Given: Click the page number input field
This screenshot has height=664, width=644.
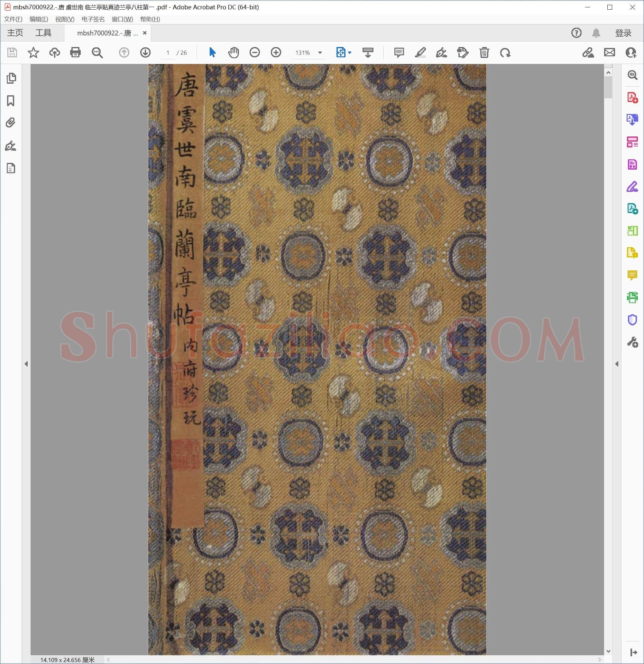Looking at the screenshot, I should (x=168, y=52).
